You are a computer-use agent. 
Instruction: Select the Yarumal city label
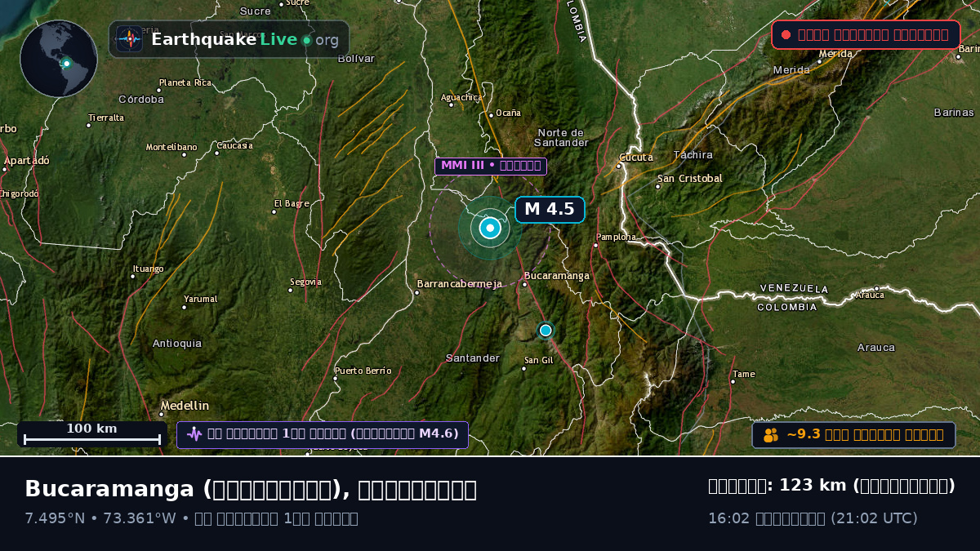tap(201, 300)
